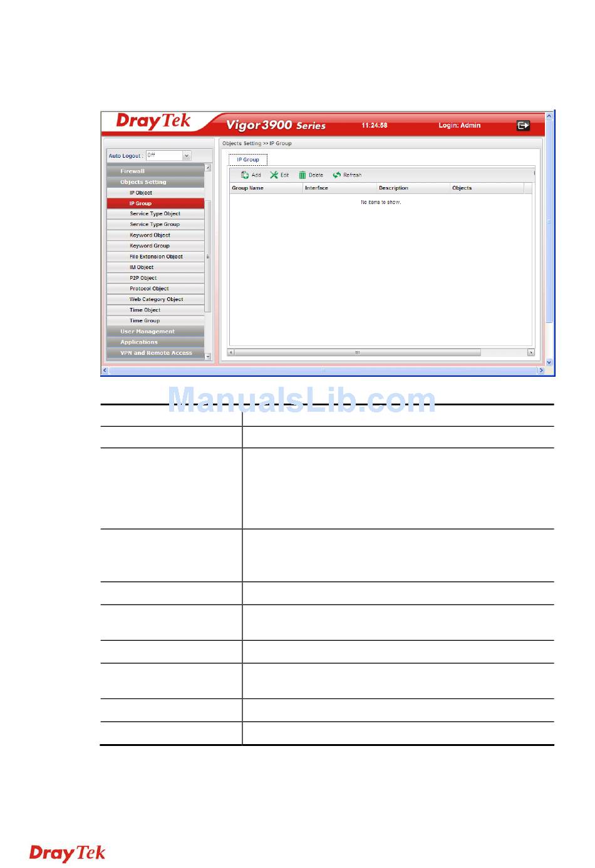
Task: Open File Extension Object page
Action: tap(155, 257)
